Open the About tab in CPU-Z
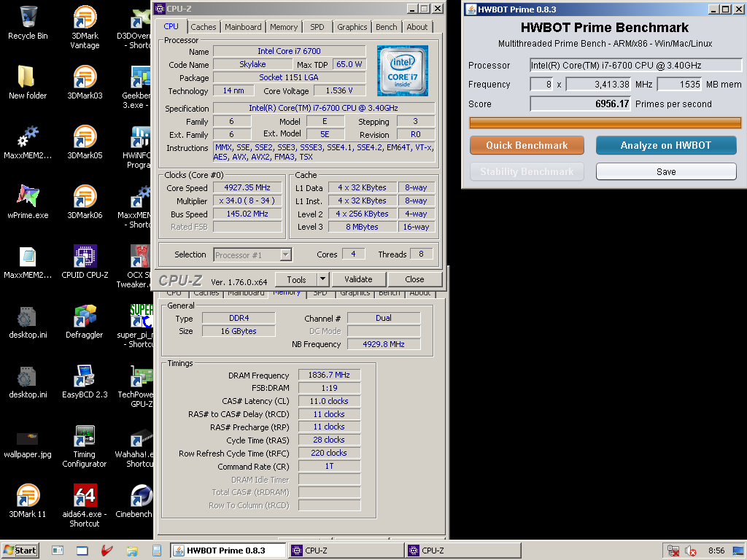The image size is (747, 560). click(x=417, y=27)
